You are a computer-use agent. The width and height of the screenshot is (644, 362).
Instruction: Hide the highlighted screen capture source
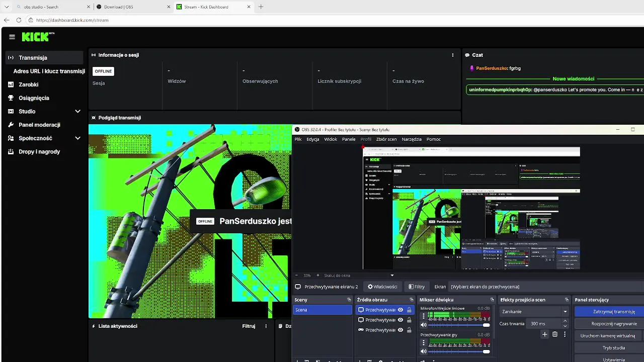click(400, 310)
